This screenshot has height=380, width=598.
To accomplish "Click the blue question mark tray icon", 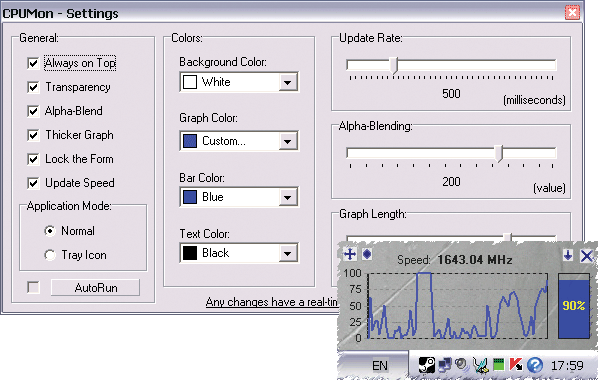I will pos(535,365).
